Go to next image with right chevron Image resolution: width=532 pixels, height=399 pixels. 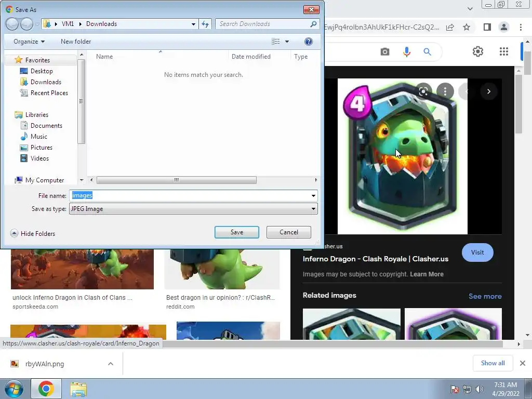pos(488,91)
